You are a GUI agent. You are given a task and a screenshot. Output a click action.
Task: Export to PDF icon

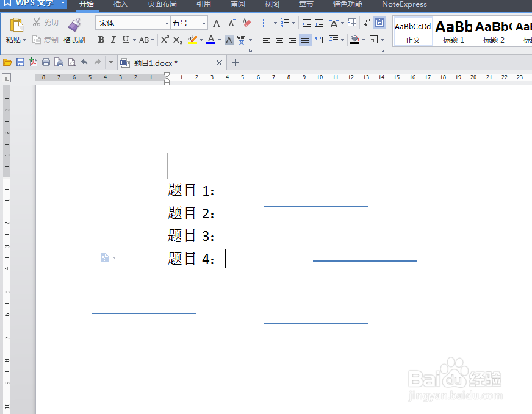click(x=33, y=62)
